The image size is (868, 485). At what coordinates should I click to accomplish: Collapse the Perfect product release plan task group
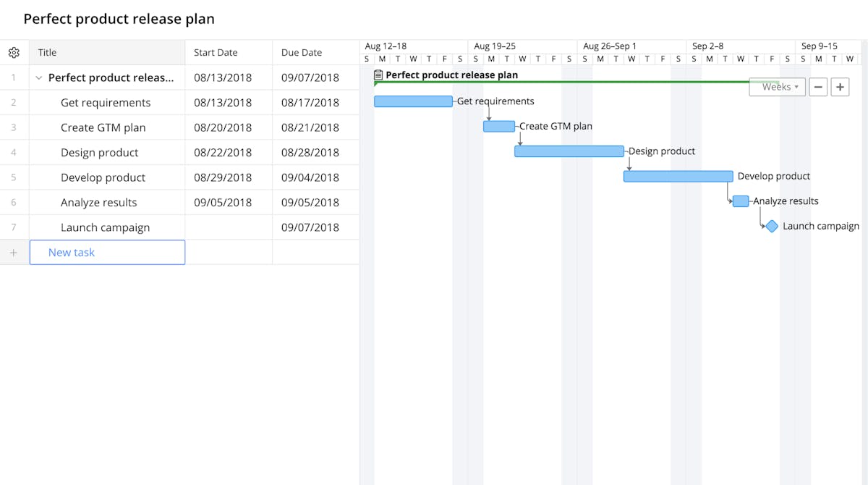click(x=38, y=77)
